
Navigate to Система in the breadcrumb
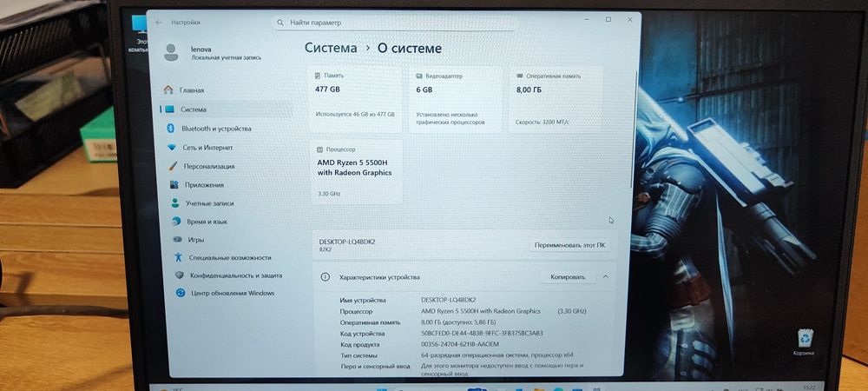(331, 48)
